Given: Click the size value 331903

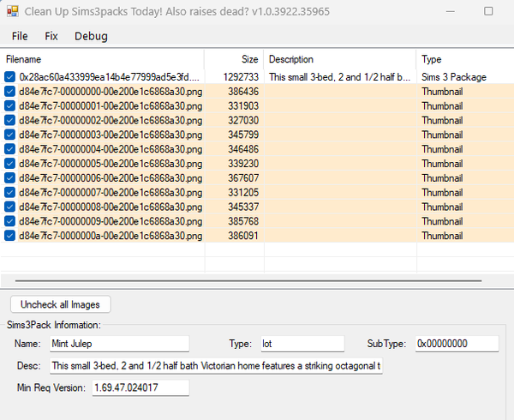Looking at the screenshot, I should (243, 106).
